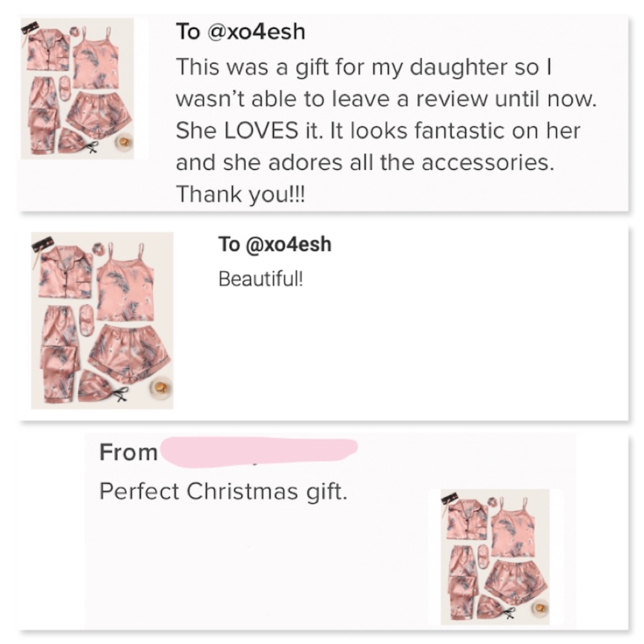This screenshot has width=644, height=644.
Task: Click the "From" label in the bottom review
Action: click(x=129, y=452)
